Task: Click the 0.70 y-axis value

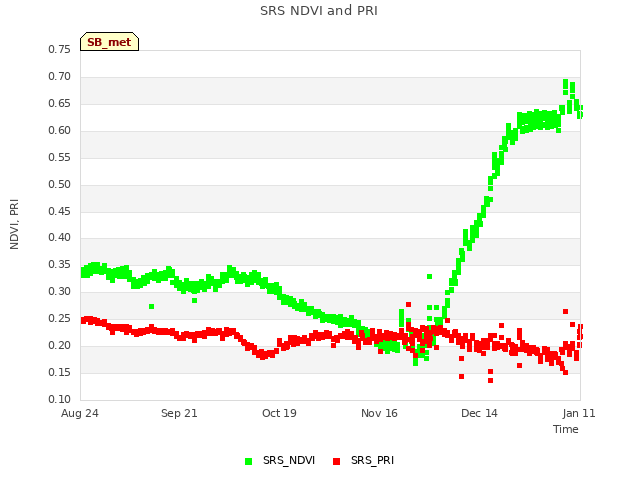Action: [x=60, y=77]
